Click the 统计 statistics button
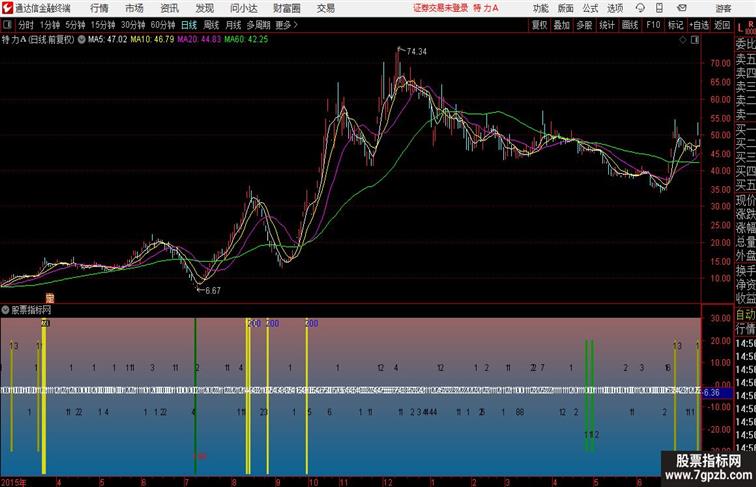756x487 pixels. click(607, 25)
